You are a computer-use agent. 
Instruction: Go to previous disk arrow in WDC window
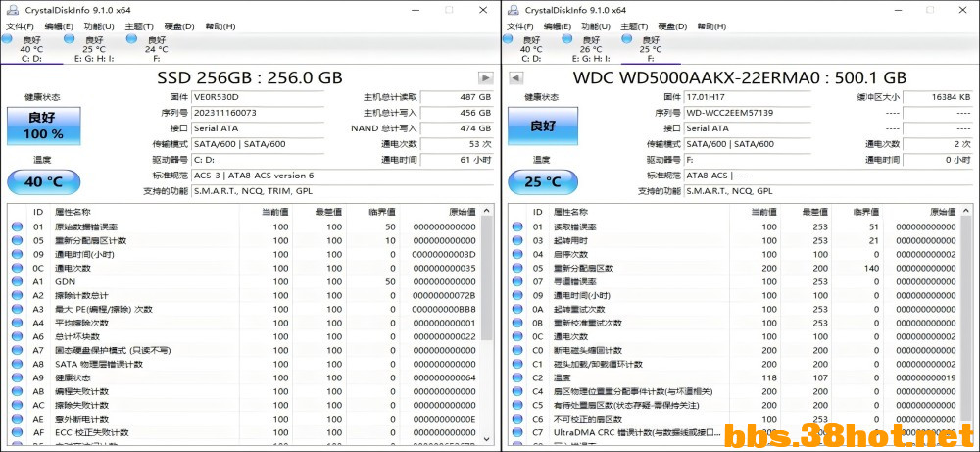pos(515,78)
